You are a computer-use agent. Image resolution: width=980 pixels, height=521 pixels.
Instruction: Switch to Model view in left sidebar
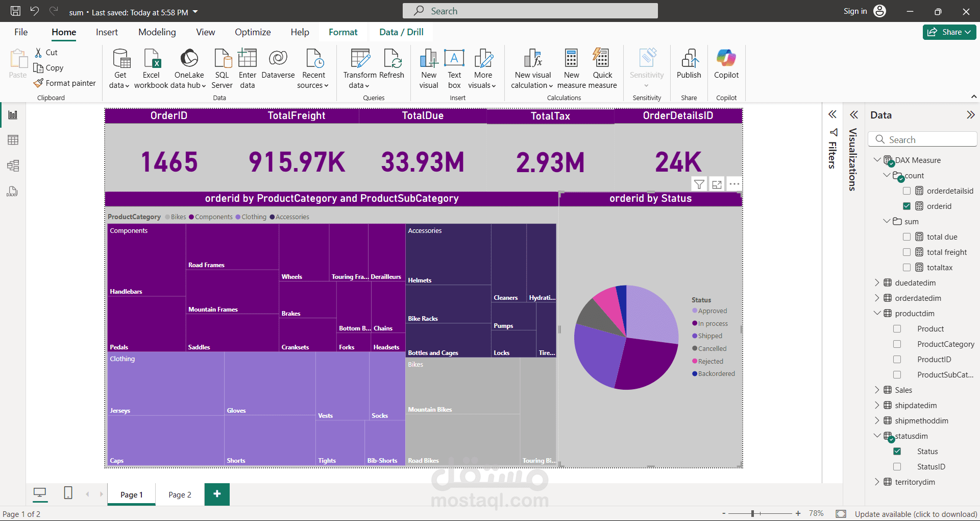pos(13,165)
